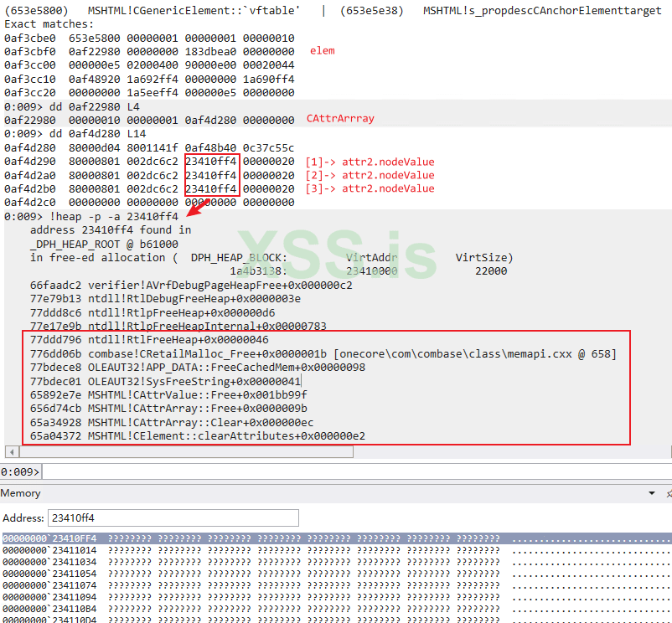
Task: Click address 0af4d2b0 at row start
Action: [30, 189]
